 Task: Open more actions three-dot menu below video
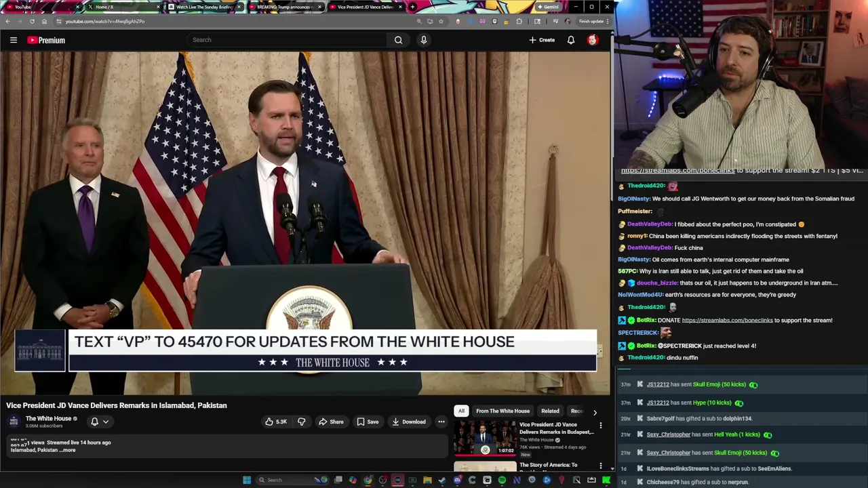tap(441, 422)
